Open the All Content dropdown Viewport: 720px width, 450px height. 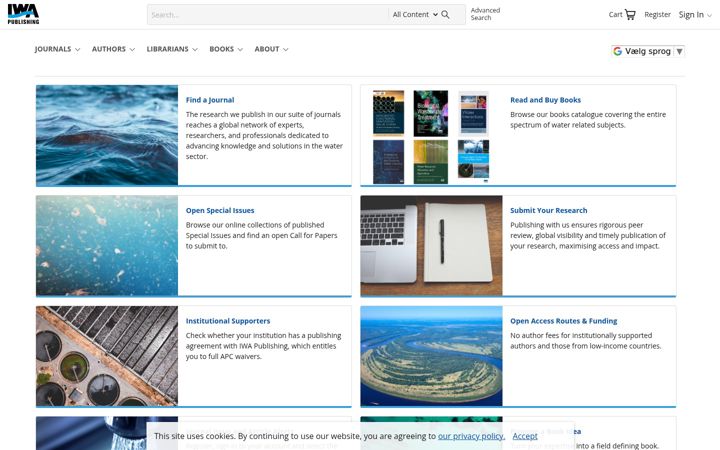pyautogui.click(x=415, y=15)
